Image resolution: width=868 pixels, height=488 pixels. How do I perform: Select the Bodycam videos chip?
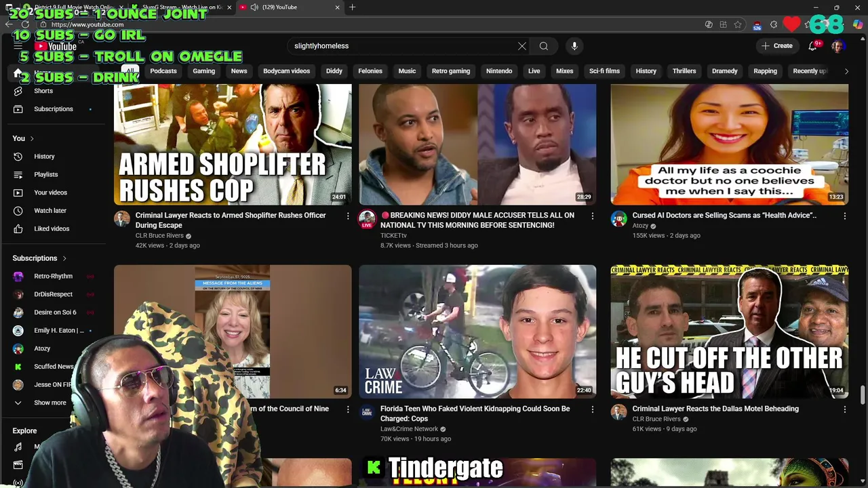tap(286, 71)
